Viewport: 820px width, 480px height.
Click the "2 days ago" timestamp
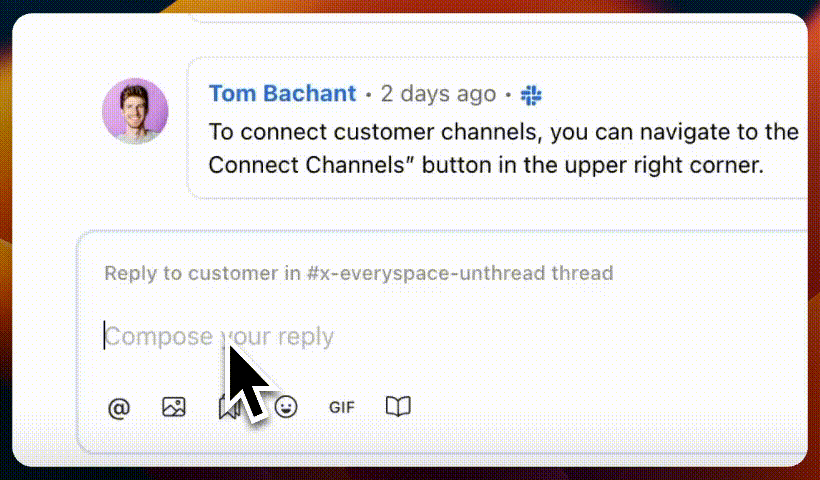(438, 94)
